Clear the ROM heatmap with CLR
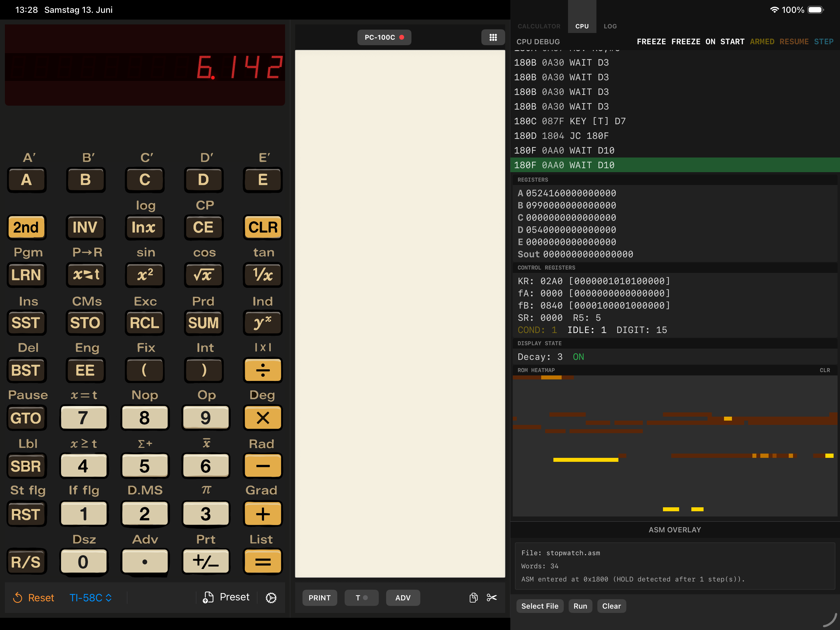The width and height of the screenshot is (840, 630). [824, 370]
